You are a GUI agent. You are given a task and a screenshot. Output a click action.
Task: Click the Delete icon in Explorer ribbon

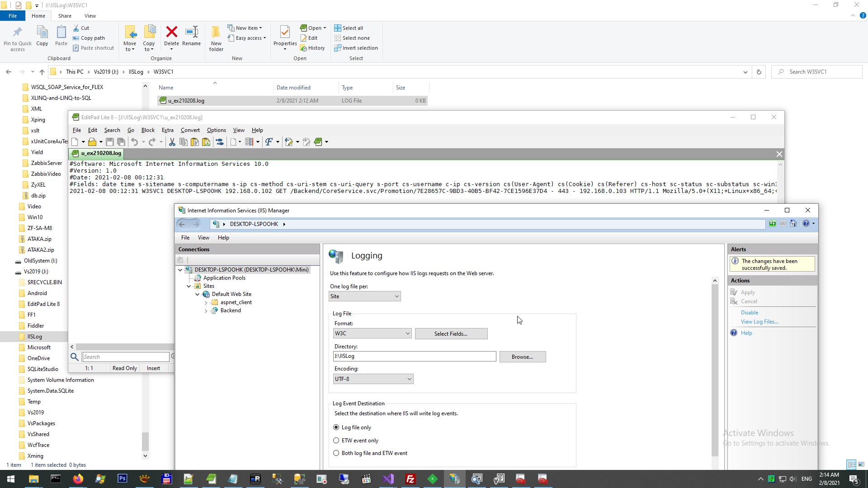171,33
